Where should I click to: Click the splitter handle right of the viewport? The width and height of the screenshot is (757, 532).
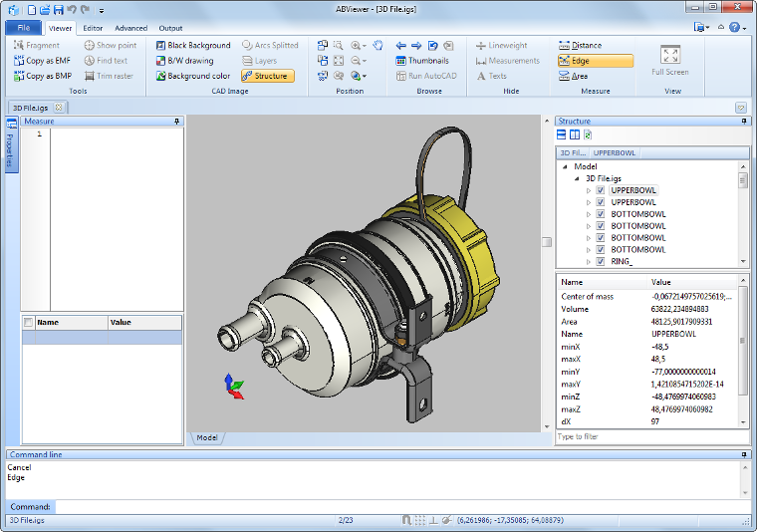pos(547,242)
